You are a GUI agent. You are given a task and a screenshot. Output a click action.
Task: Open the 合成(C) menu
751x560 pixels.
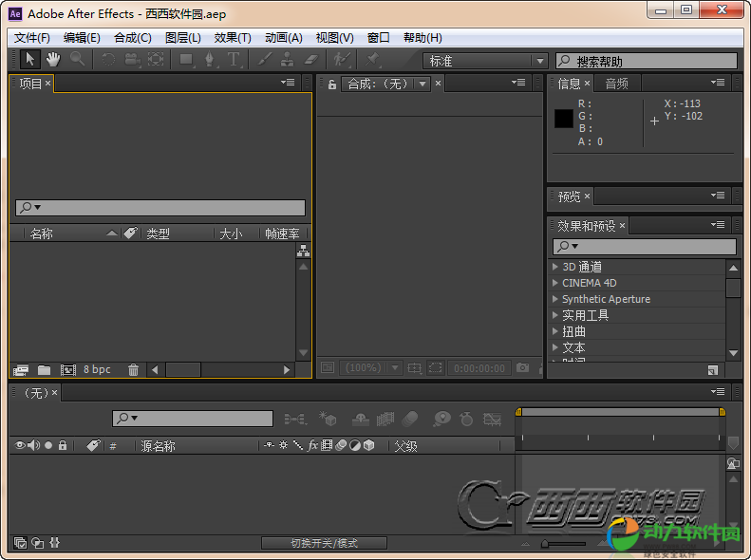pyautogui.click(x=132, y=38)
